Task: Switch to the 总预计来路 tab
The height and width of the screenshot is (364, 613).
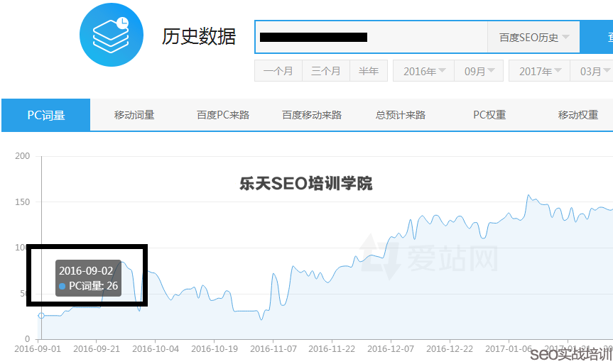Action: tap(401, 115)
